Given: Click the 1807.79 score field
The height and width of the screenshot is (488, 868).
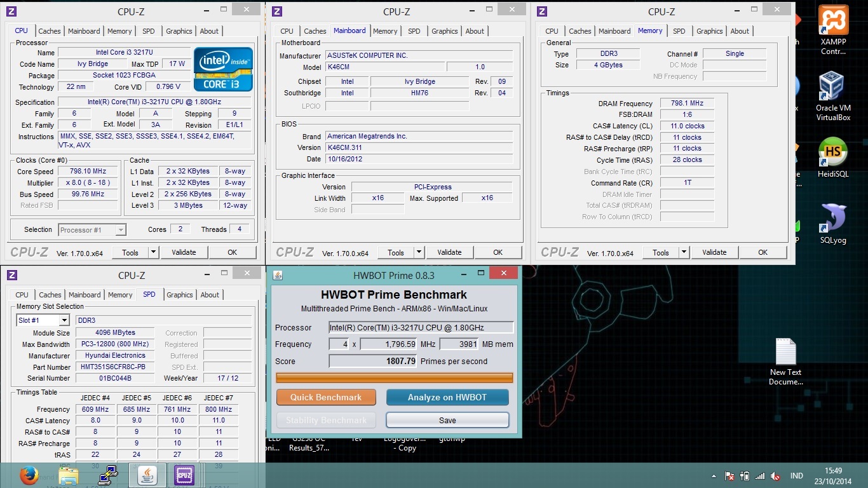Looking at the screenshot, I should [x=373, y=361].
